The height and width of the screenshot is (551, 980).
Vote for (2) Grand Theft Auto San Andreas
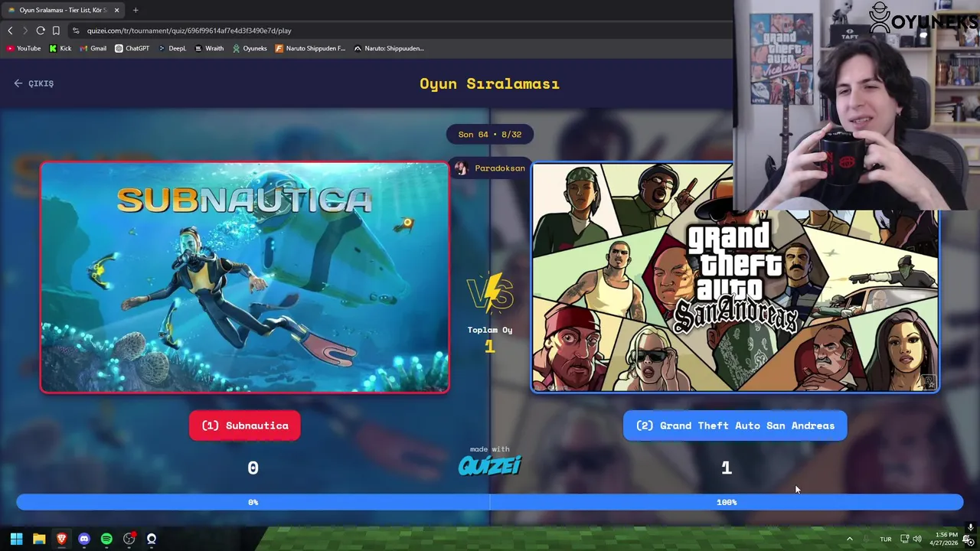pyautogui.click(x=735, y=425)
